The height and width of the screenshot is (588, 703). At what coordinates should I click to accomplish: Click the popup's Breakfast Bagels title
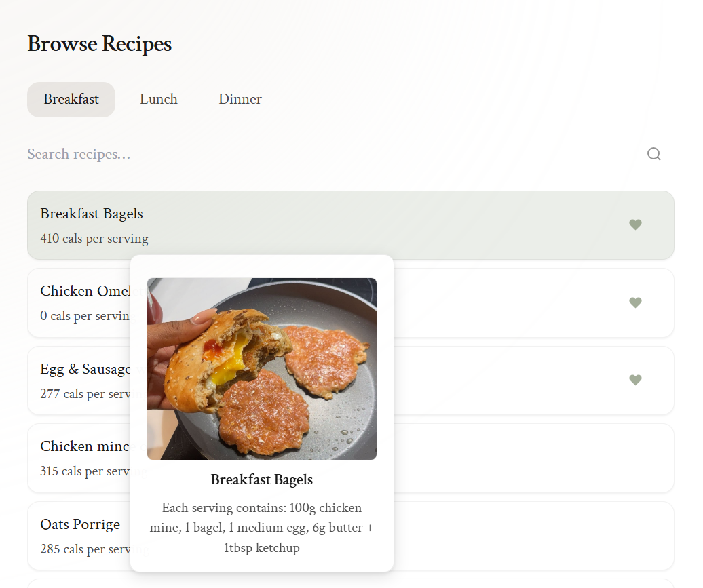pos(262,479)
